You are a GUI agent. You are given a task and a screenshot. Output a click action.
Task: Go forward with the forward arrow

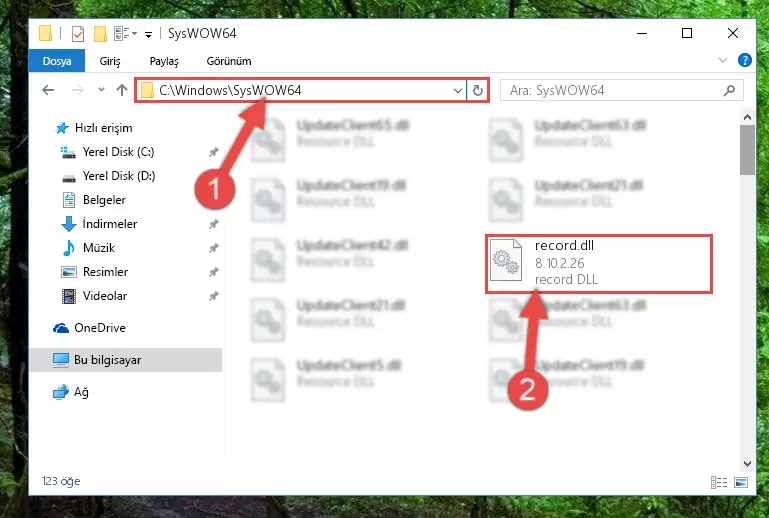pyautogui.click(x=77, y=90)
